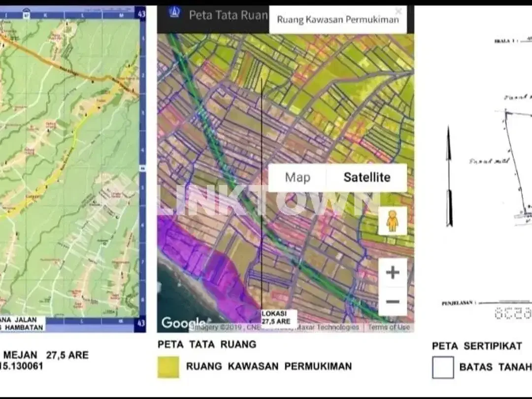The height and width of the screenshot is (399, 532).
Task: Click the 'PETA SERTIPIKAT' caption
Action: pyautogui.click(x=477, y=346)
